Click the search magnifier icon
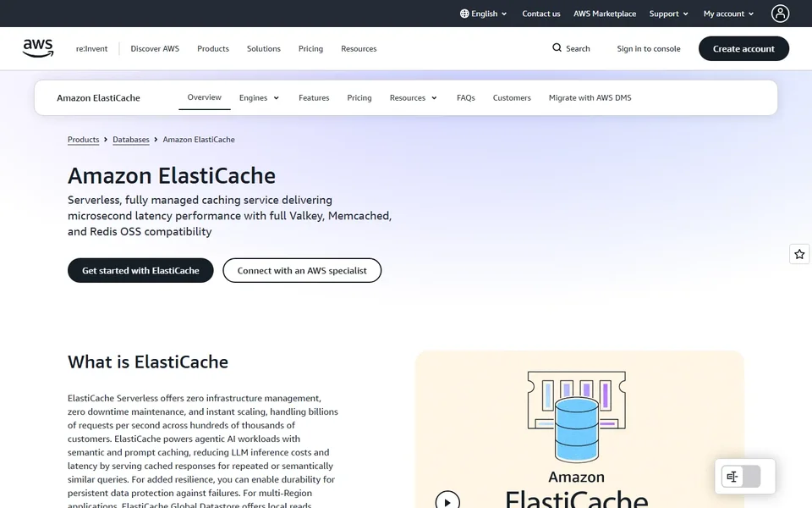This screenshot has height=508, width=812. 557,47
